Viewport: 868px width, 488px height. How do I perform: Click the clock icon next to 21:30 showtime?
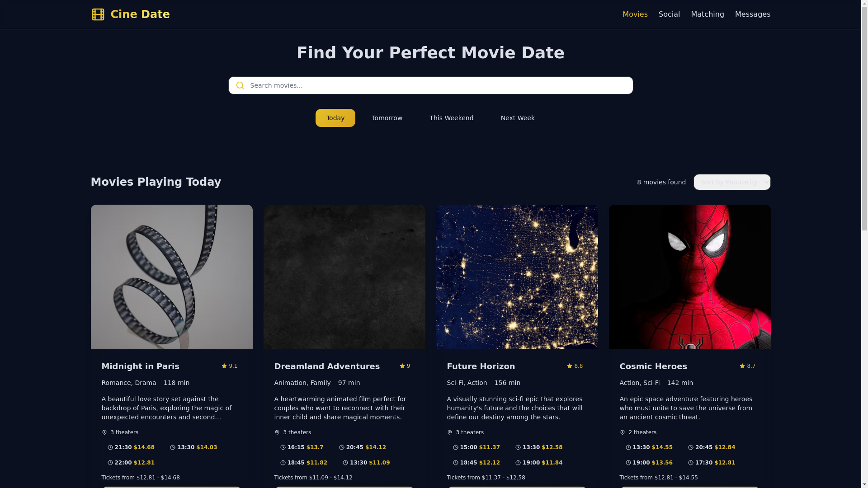pos(110,447)
